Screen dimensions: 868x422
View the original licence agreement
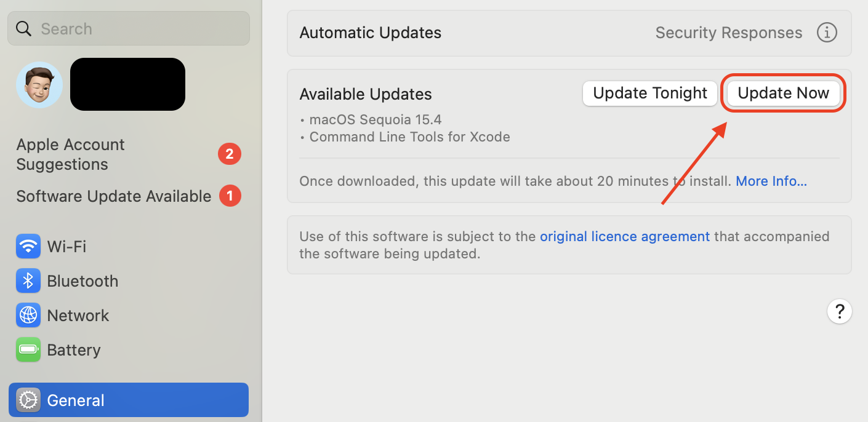[x=624, y=236]
